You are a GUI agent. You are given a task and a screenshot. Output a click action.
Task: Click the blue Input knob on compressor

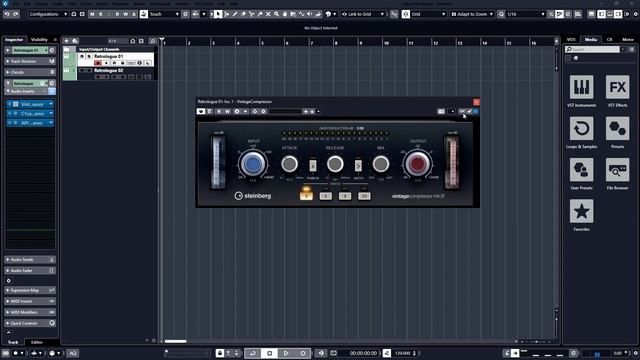click(252, 164)
